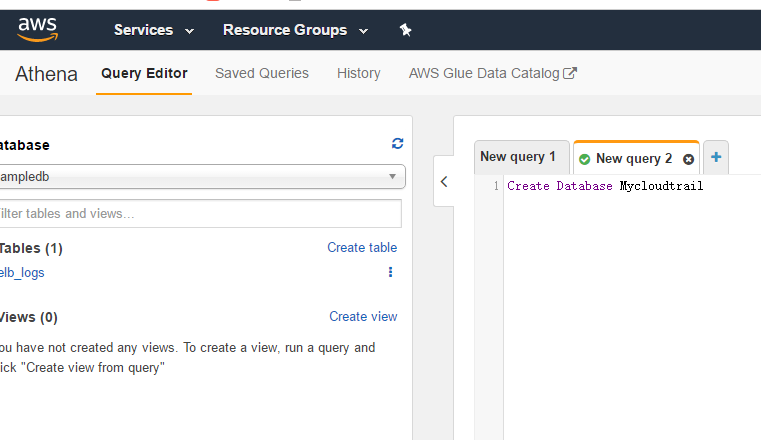Refresh the database list icon
761x440 pixels.
pos(397,144)
